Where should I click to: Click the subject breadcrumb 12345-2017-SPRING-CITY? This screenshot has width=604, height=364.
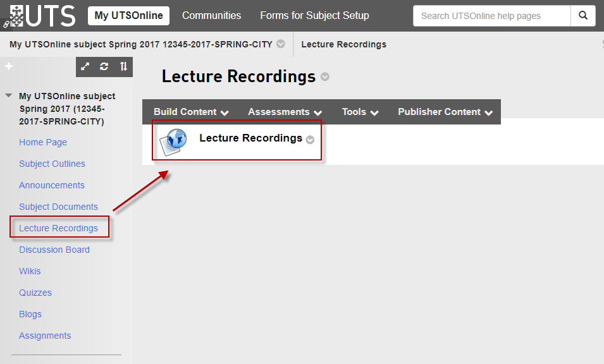(x=141, y=44)
